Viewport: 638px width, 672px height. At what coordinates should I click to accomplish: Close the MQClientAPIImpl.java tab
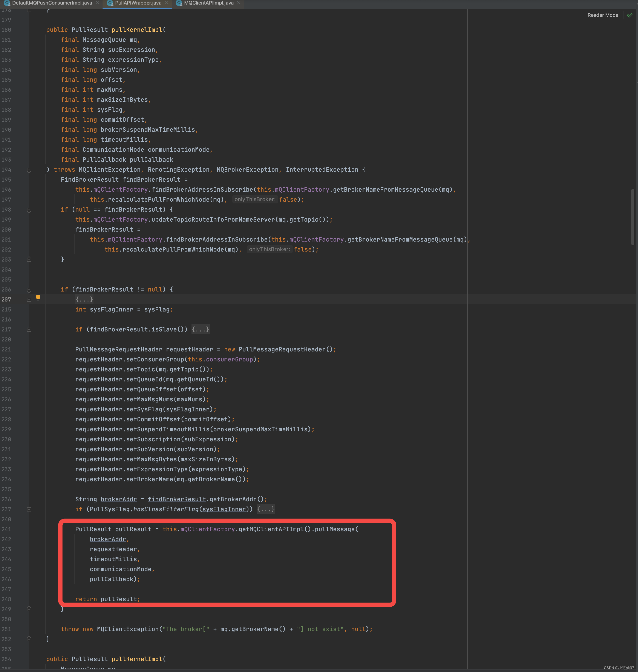238,3
